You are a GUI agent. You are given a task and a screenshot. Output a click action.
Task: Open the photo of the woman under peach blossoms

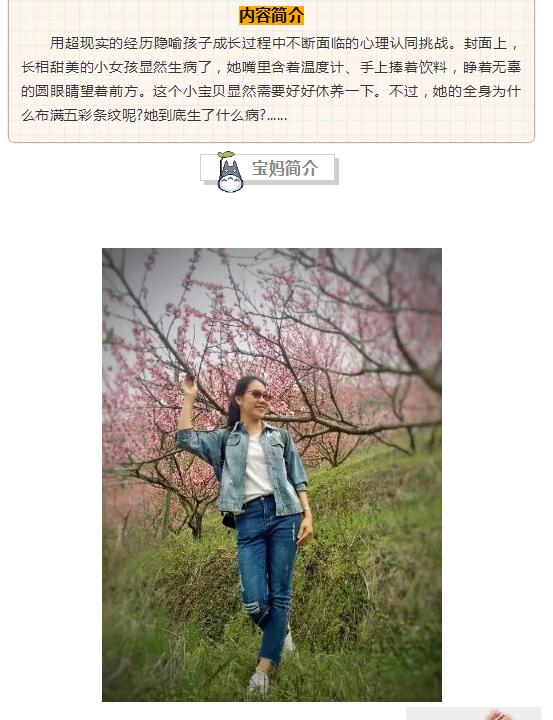tap(272, 475)
